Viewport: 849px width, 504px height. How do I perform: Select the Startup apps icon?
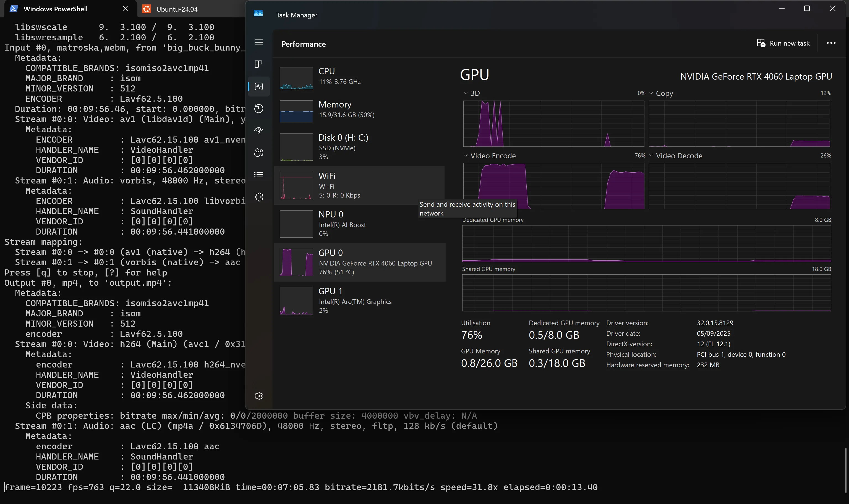tap(259, 130)
